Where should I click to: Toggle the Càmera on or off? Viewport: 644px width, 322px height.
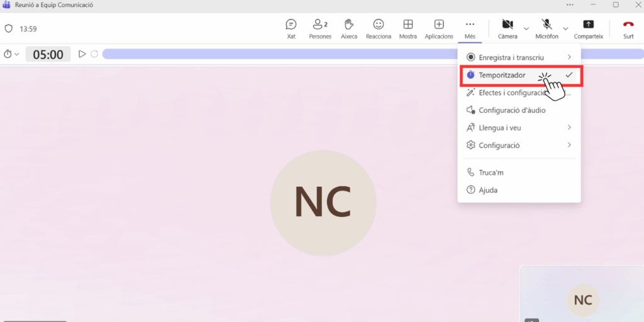(507, 28)
